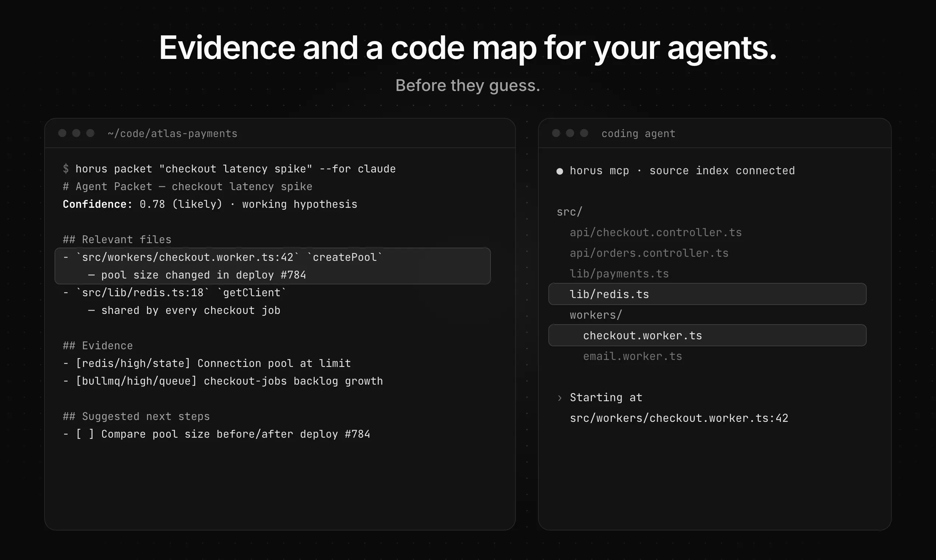
Task: Click the source index connected status text
Action: pos(722,171)
